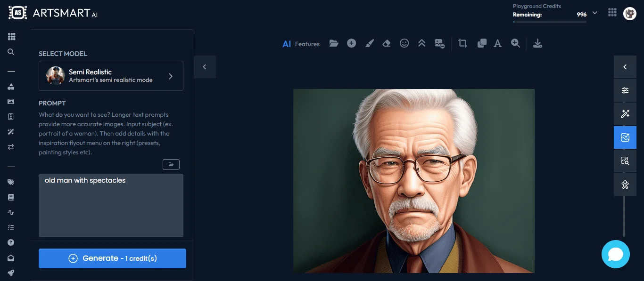Open the smiley face restoration tool
644x281 pixels.
point(404,43)
